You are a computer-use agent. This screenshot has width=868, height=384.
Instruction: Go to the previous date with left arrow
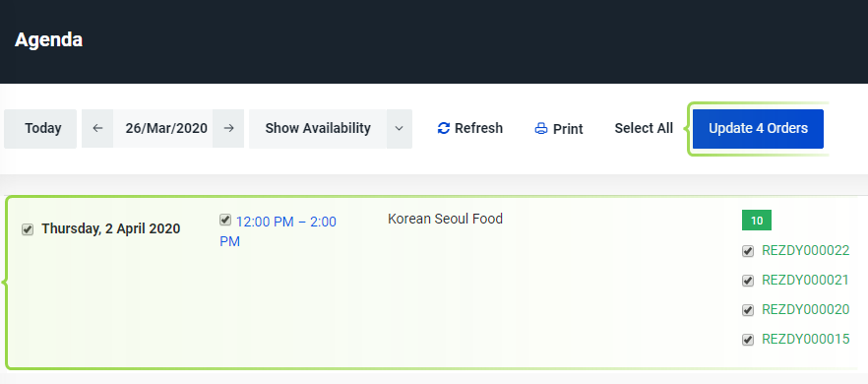point(97,129)
